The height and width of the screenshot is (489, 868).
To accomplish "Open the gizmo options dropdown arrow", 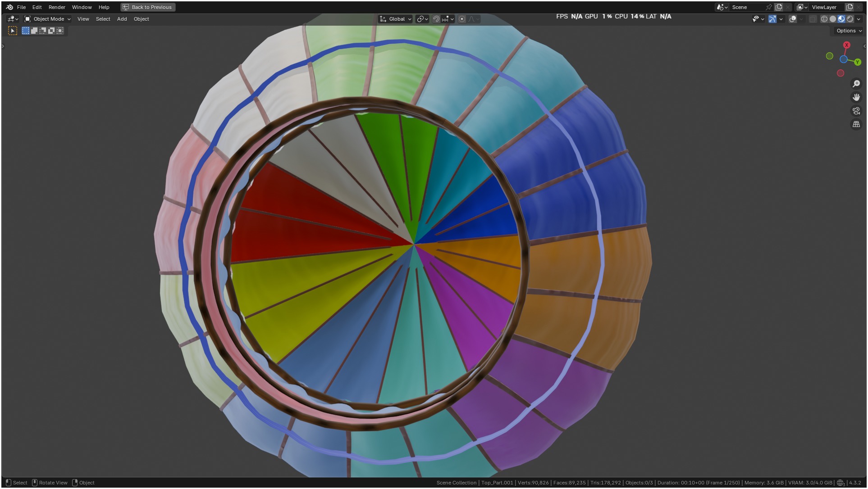I will (781, 19).
